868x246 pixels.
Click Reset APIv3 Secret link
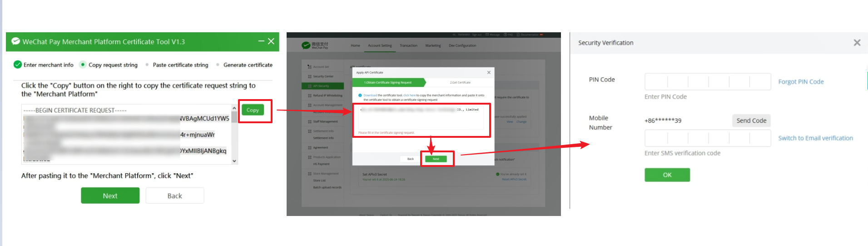click(514, 179)
